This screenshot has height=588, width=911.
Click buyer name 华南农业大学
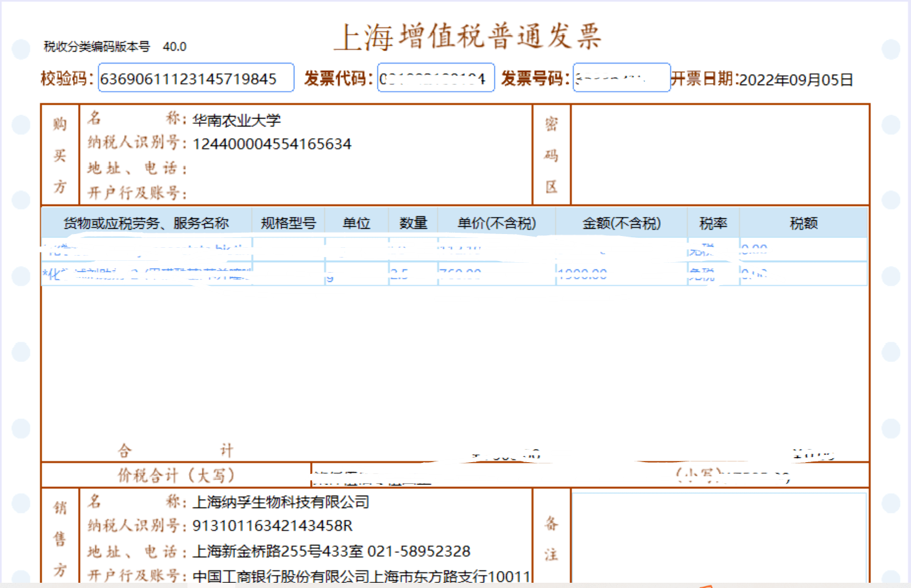tap(237, 121)
